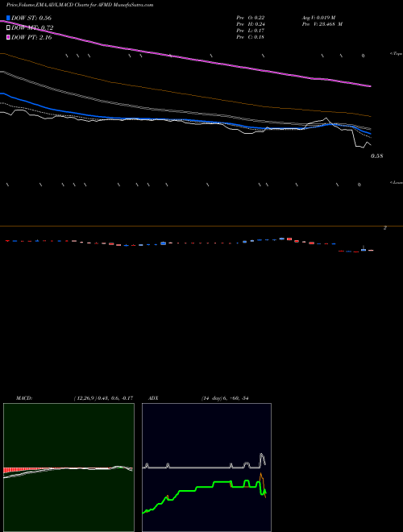Click the '<Lows' axis label

pos(397,182)
